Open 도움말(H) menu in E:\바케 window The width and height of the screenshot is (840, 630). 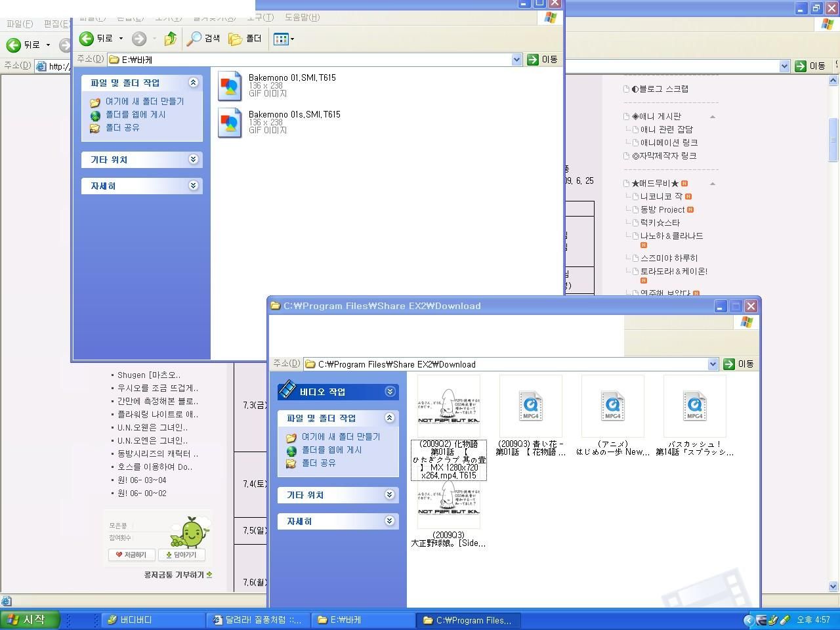pos(302,18)
